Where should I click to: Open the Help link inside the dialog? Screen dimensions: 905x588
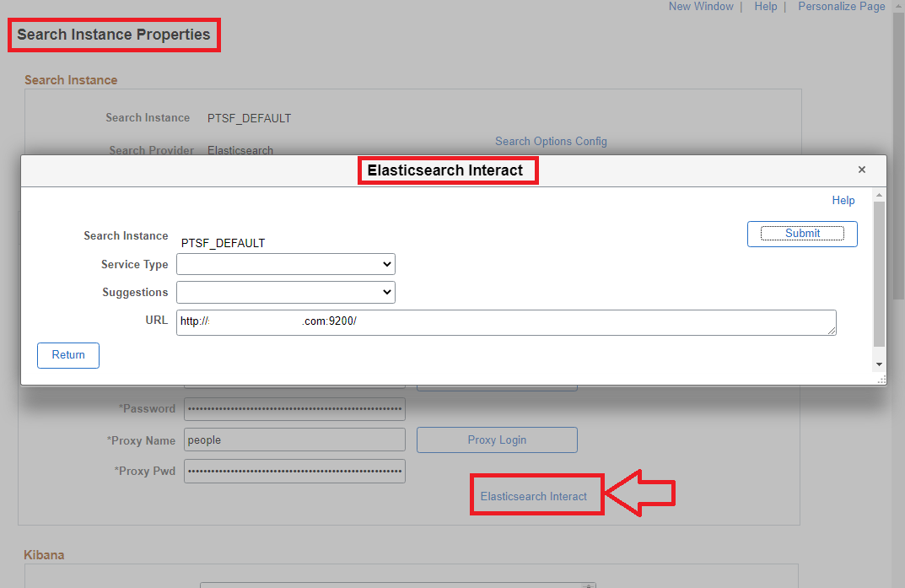(843, 200)
